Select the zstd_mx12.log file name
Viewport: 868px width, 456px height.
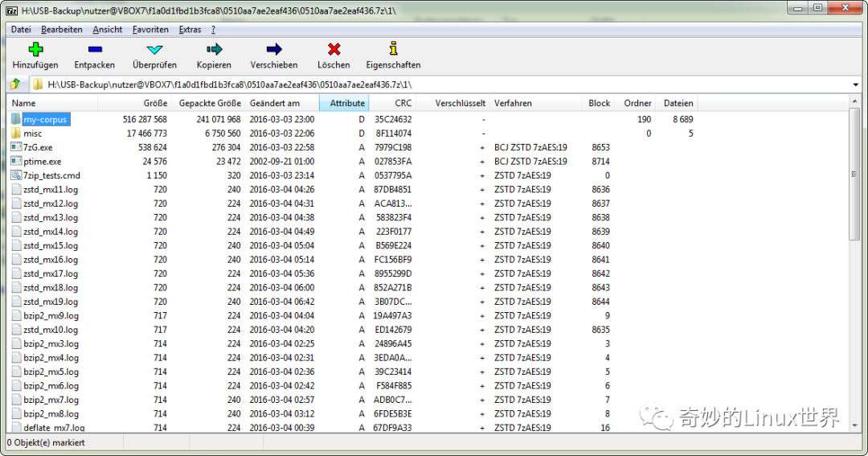coord(51,203)
